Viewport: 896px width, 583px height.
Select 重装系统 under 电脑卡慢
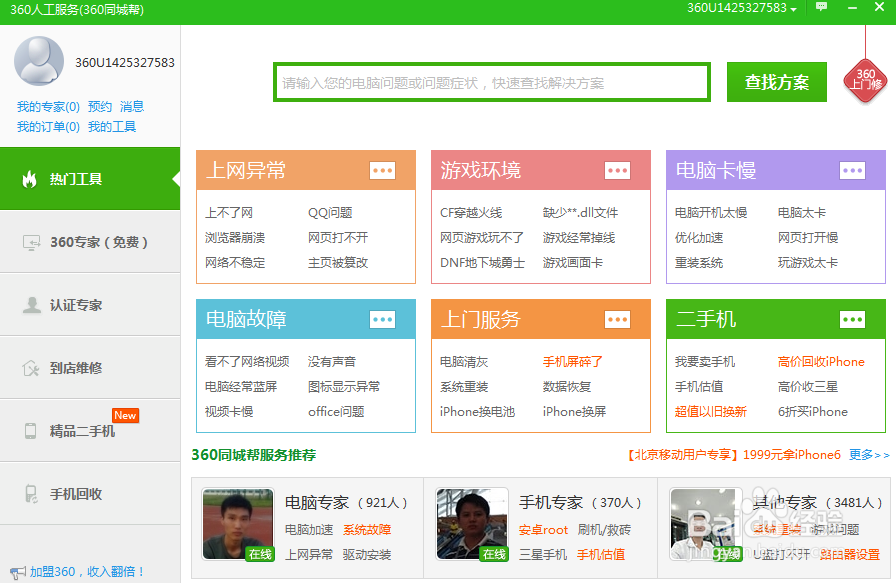pyautogui.click(x=699, y=263)
